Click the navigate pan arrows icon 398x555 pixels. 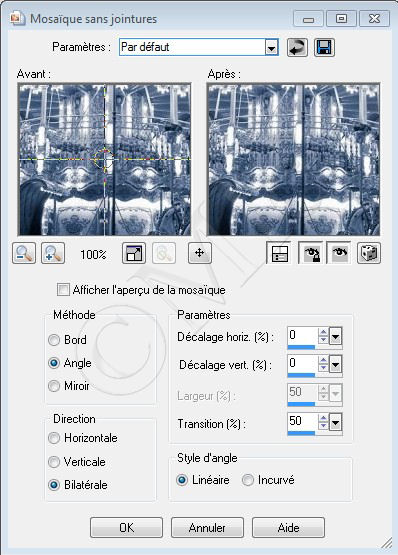click(200, 253)
